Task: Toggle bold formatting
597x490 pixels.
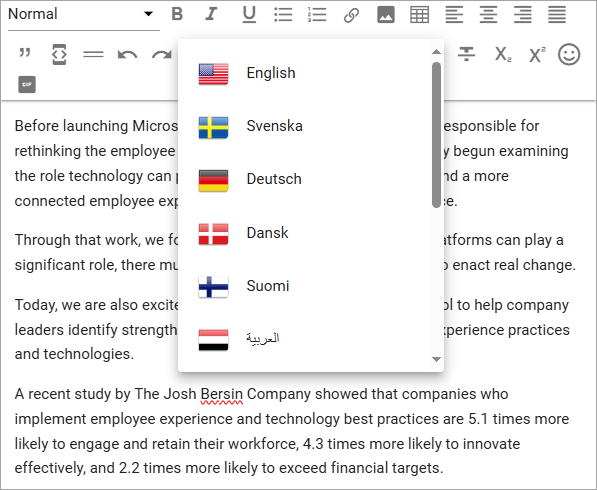Action: (177, 14)
